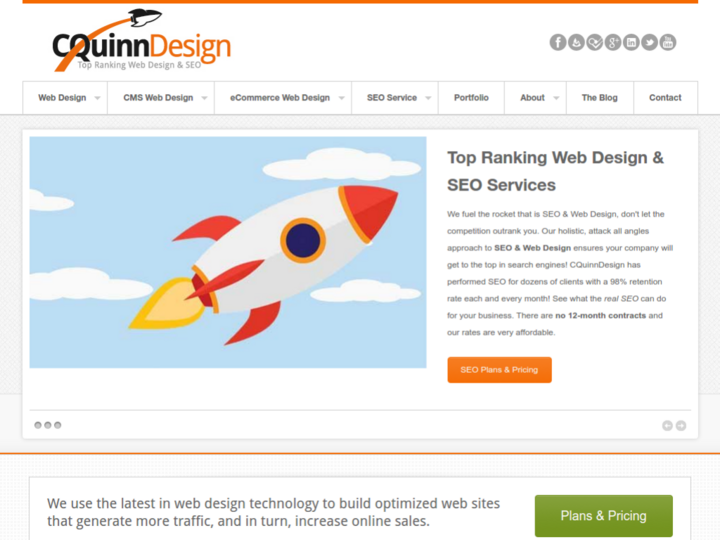Click the FeedBurner flame icon
Viewport: 720px width, 540px height.
[576, 43]
